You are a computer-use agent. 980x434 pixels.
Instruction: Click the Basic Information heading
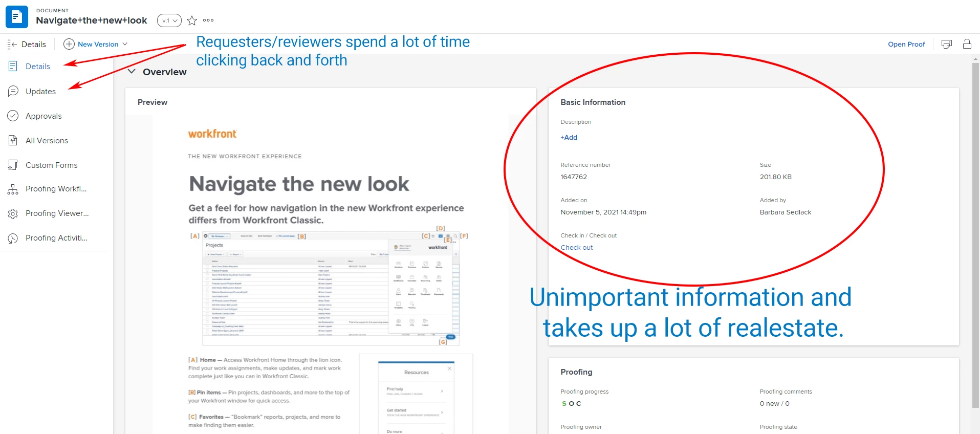coord(593,102)
